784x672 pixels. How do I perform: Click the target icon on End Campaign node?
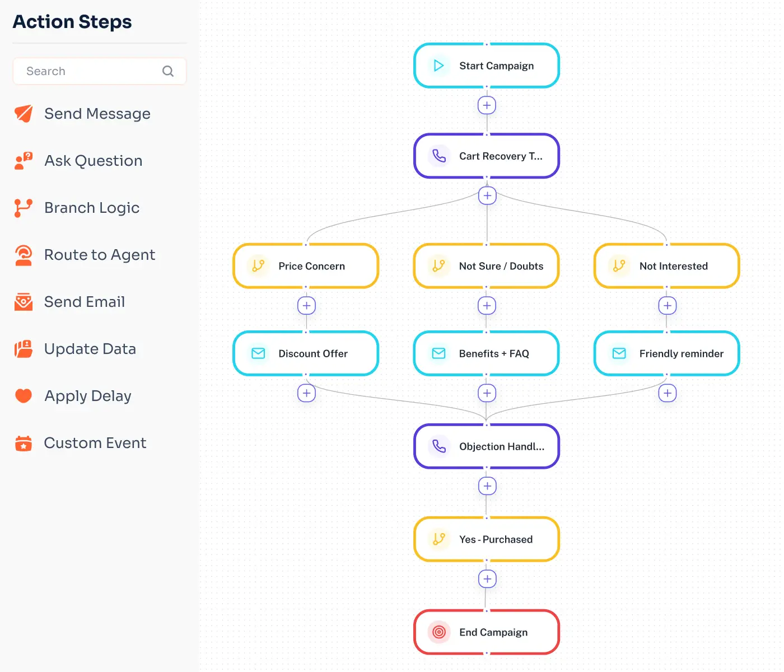coord(440,632)
